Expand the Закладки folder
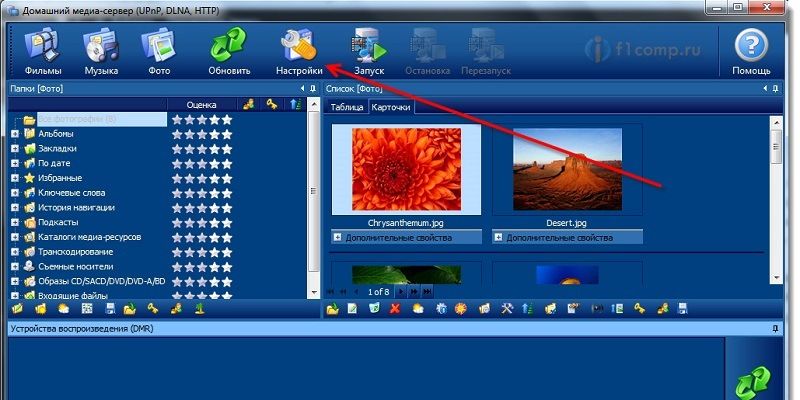This screenshot has width=800, height=400. click(x=15, y=149)
